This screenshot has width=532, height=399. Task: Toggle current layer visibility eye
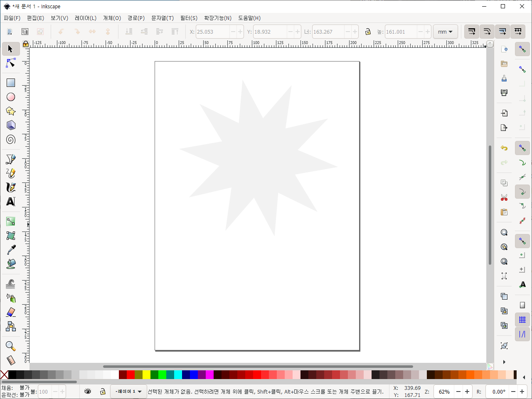tap(88, 392)
